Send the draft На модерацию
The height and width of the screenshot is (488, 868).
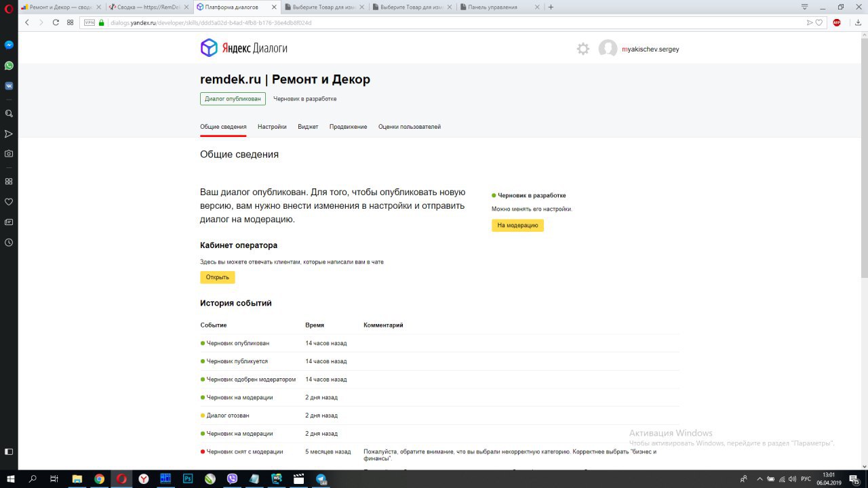(517, 225)
